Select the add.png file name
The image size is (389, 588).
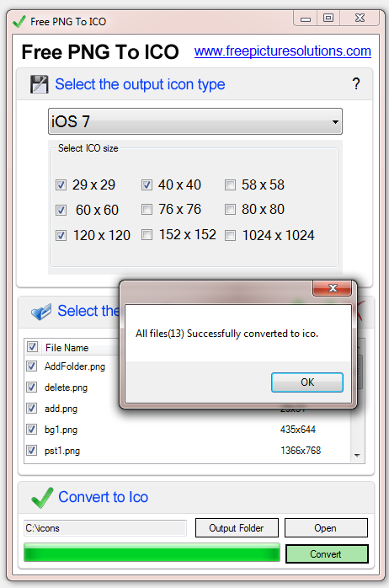point(61,409)
